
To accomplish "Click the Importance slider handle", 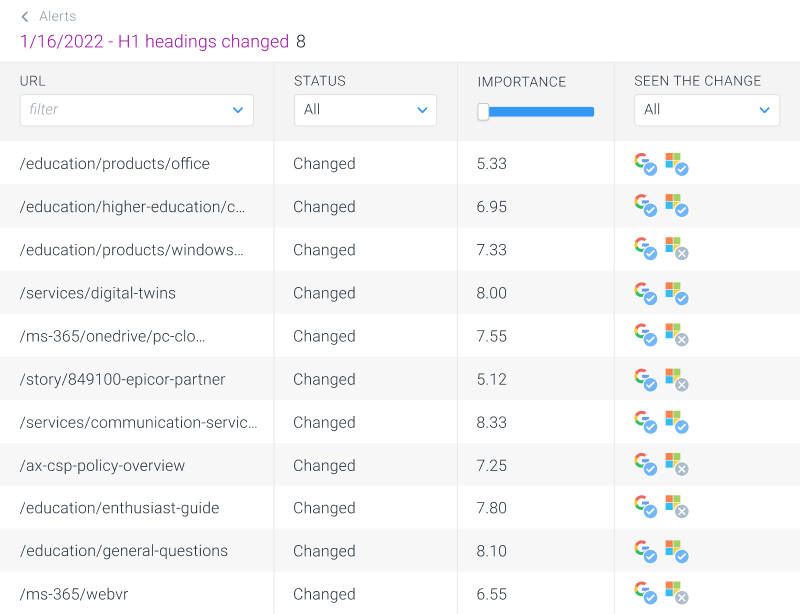I will (484, 112).
